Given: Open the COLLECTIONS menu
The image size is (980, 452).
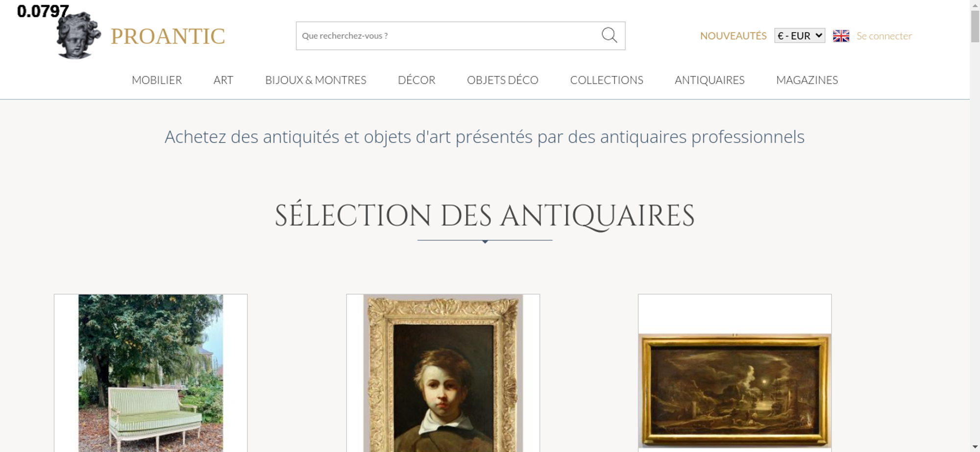Looking at the screenshot, I should (x=607, y=80).
